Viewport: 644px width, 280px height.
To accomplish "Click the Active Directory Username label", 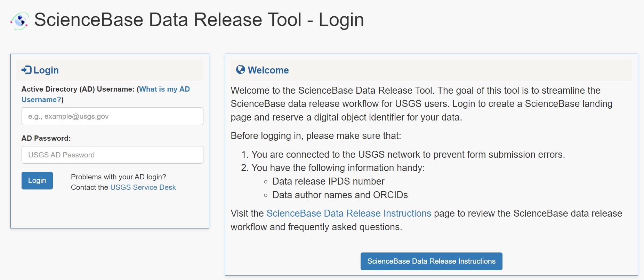I will 78,89.
